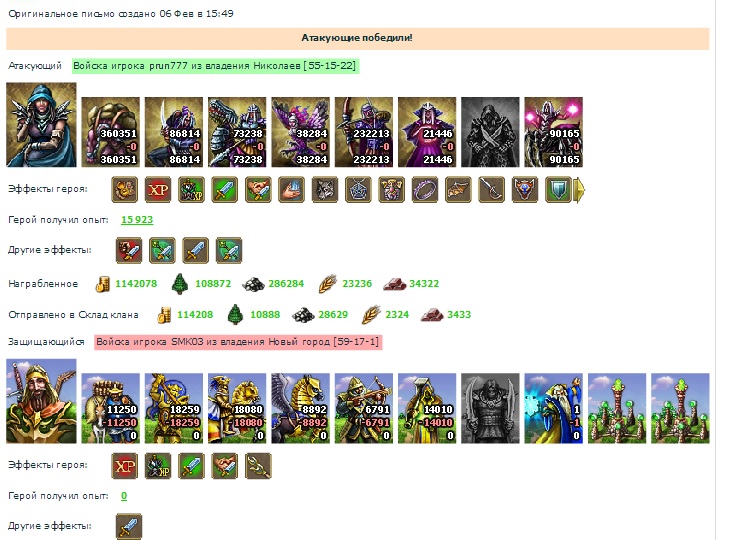Click the handshake effect icon in defender effects
The width and height of the screenshot is (752, 540).
(224, 466)
